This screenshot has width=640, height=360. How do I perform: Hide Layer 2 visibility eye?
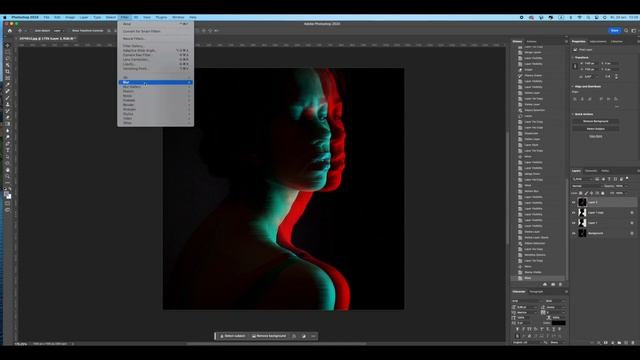point(574,202)
